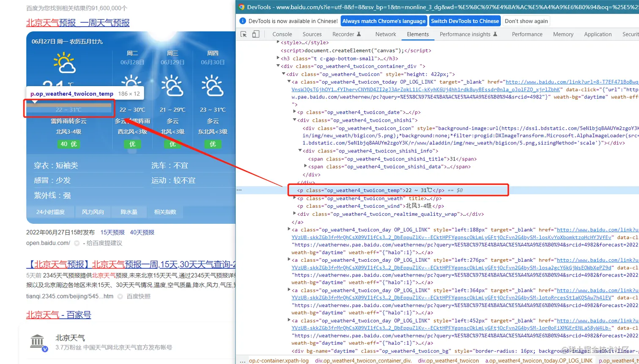Click shield icon next to tianqi.2345.com
Viewport: 639px width, 364px height.
click(x=120, y=296)
